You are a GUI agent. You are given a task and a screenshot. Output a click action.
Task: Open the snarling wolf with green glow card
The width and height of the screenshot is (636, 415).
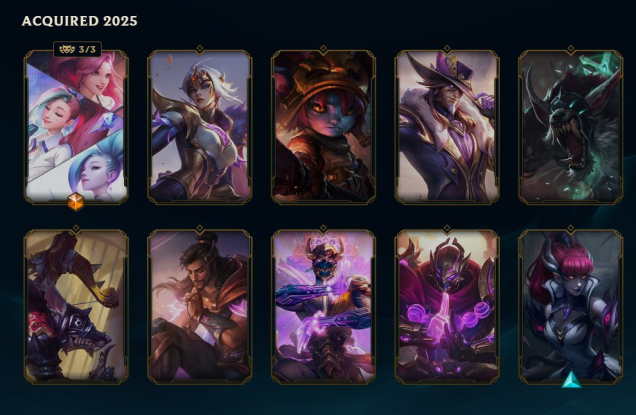571,127
